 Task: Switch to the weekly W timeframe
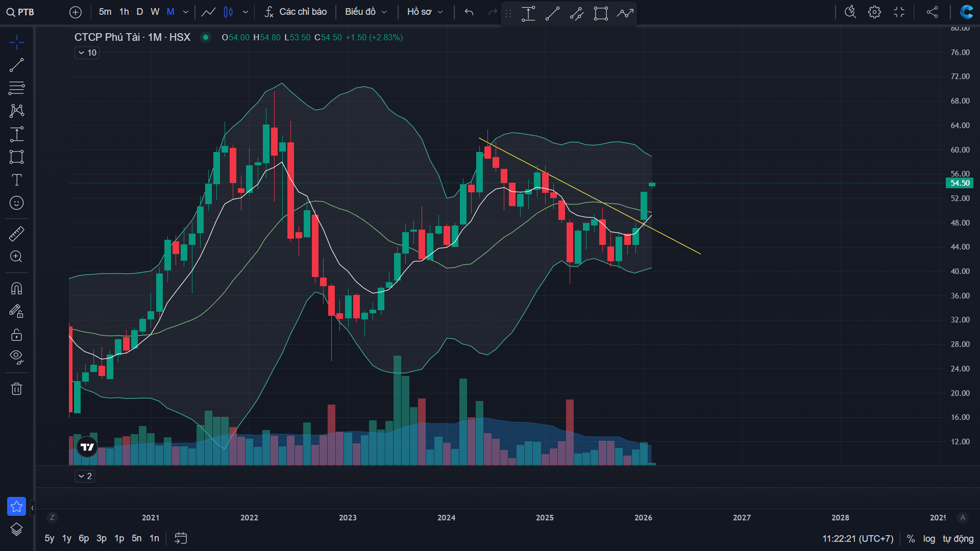(155, 12)
